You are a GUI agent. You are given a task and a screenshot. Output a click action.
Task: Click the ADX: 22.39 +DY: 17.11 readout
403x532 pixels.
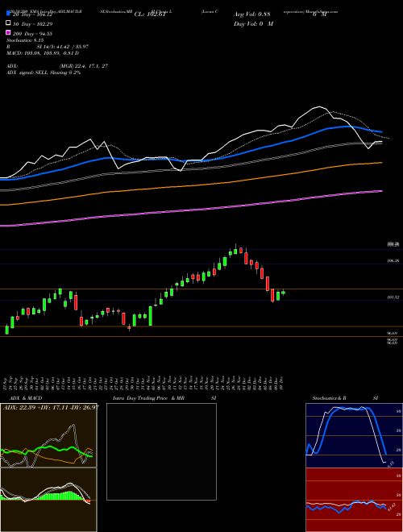click(51, 407)
